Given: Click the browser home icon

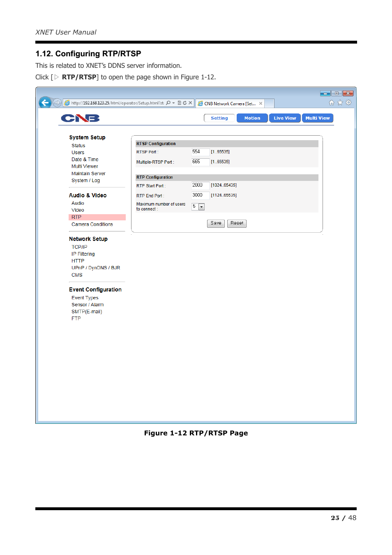Looking at the screenshot, I should coord(332,103).
